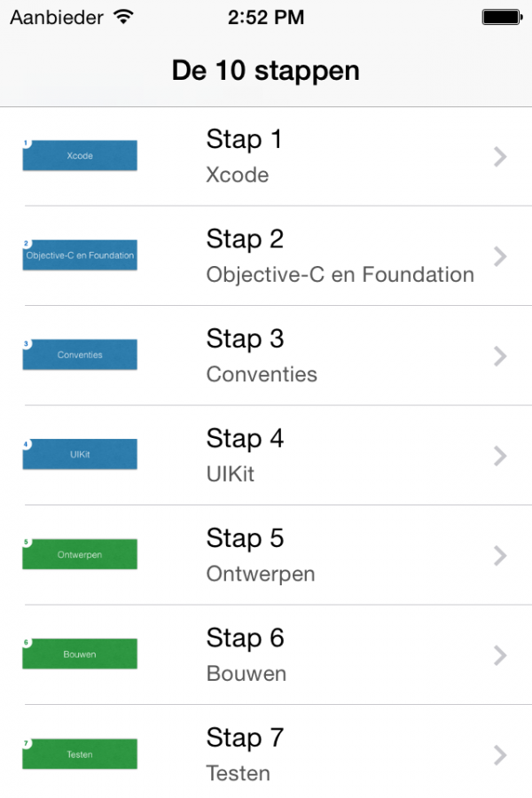Select the Objective-C en Foundation subtitle text

(x=340, y=275)
